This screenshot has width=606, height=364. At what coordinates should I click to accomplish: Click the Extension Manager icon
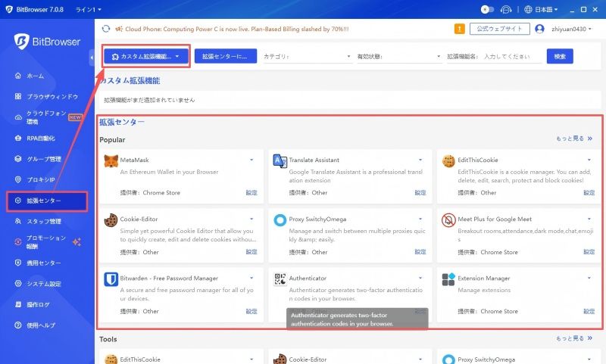point(448,279)
